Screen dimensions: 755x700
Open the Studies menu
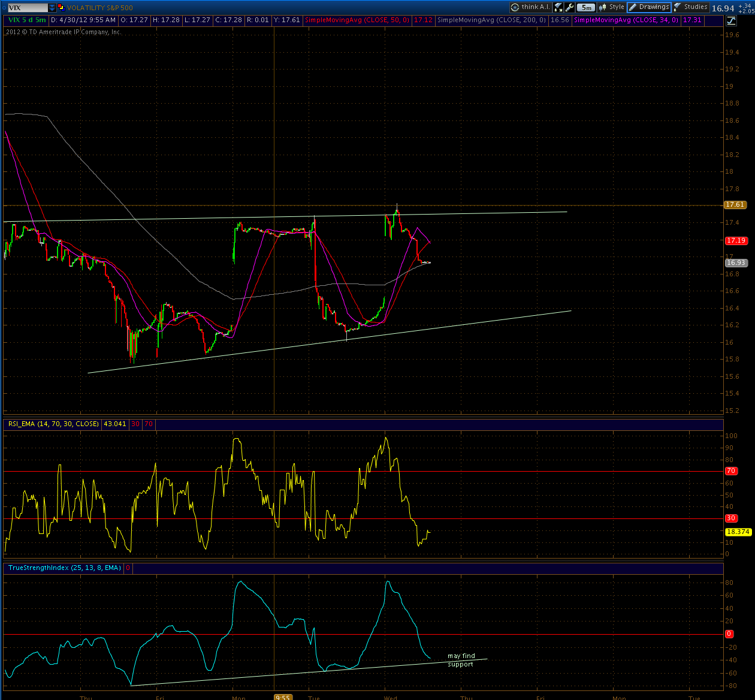point(691,7)
